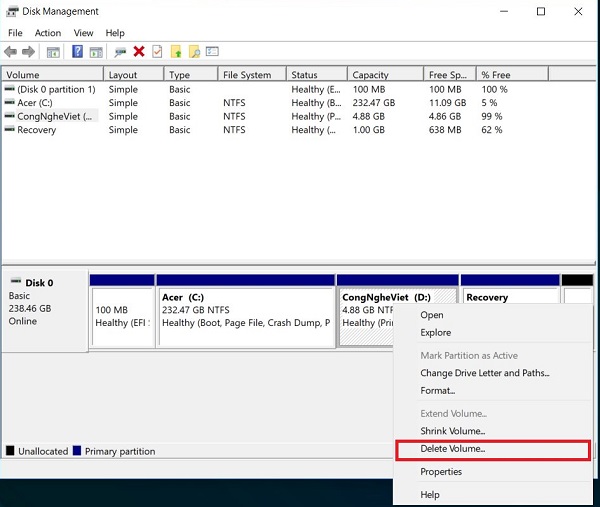Image resolution: width=600 pixels, height=507 pixels.
Task: Click Format in the context menu
Action: pyautogui.click(x=437, y=391)
